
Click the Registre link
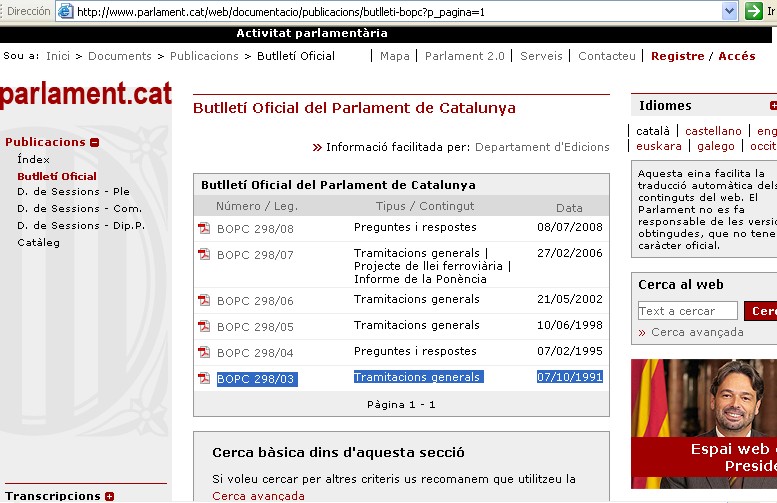pyautogui.click(x=677, y=56)
